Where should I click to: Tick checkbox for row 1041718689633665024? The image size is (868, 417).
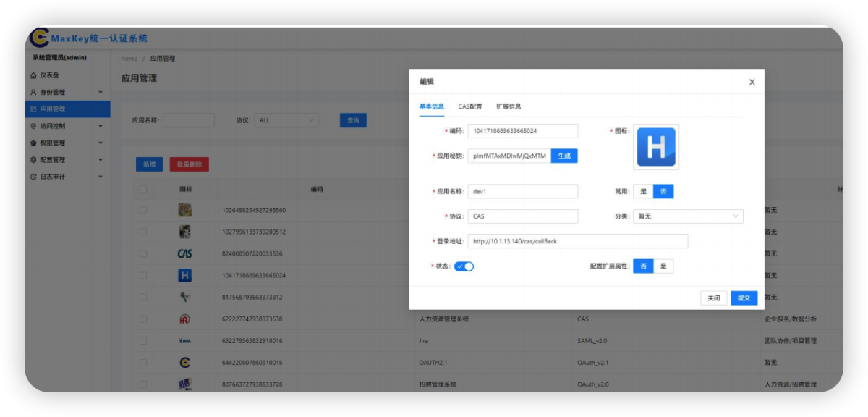coord(142,275)
